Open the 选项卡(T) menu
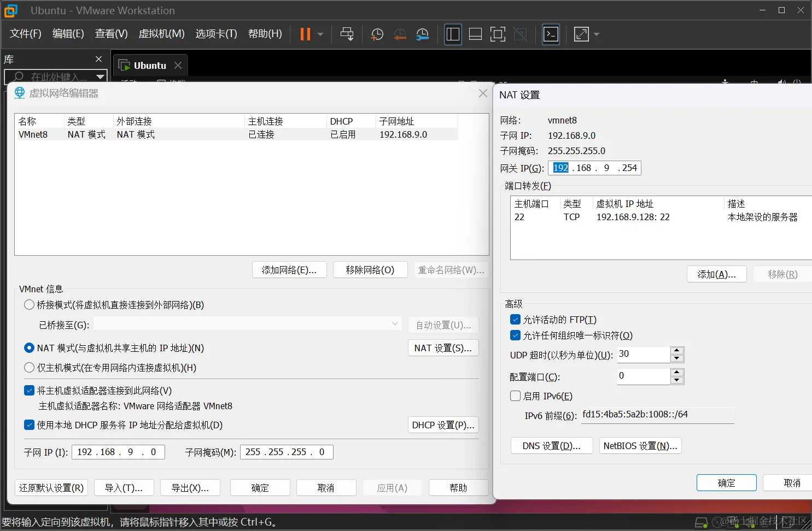The image size is (812, 531). [217, 34]
